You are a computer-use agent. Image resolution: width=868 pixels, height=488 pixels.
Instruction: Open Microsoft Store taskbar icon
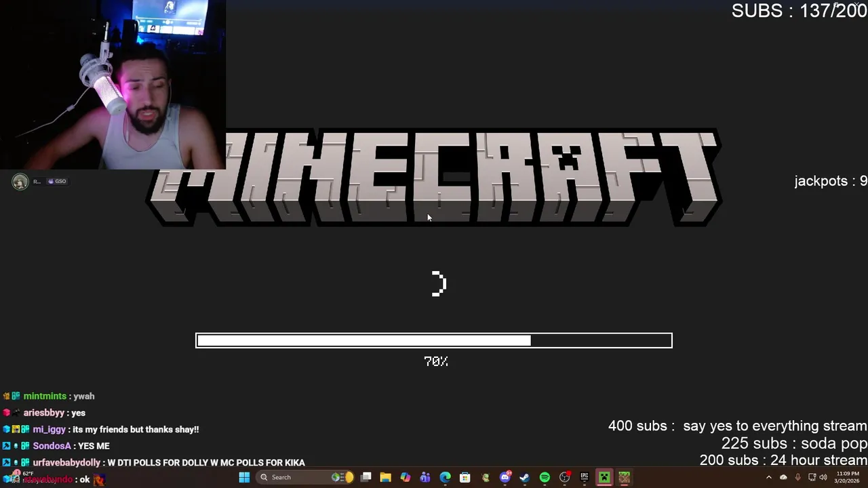coord(465,477)
